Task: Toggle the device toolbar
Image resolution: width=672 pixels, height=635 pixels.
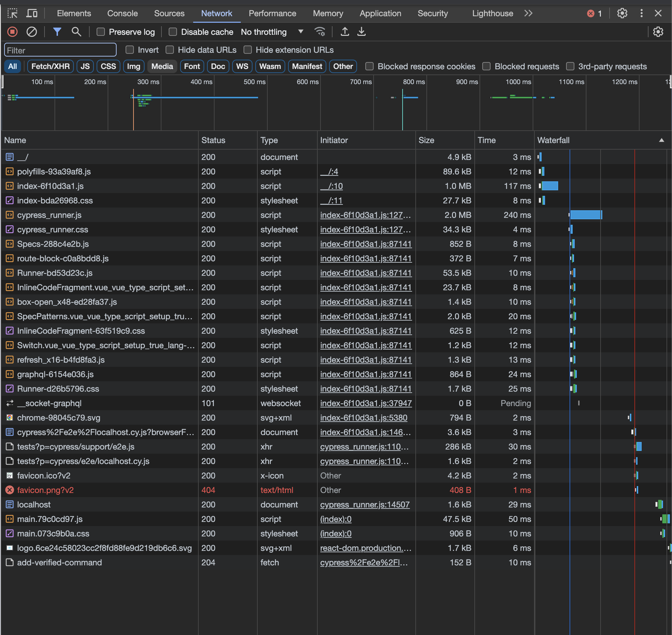Action: pyautogui.click(x=32, y=13)
